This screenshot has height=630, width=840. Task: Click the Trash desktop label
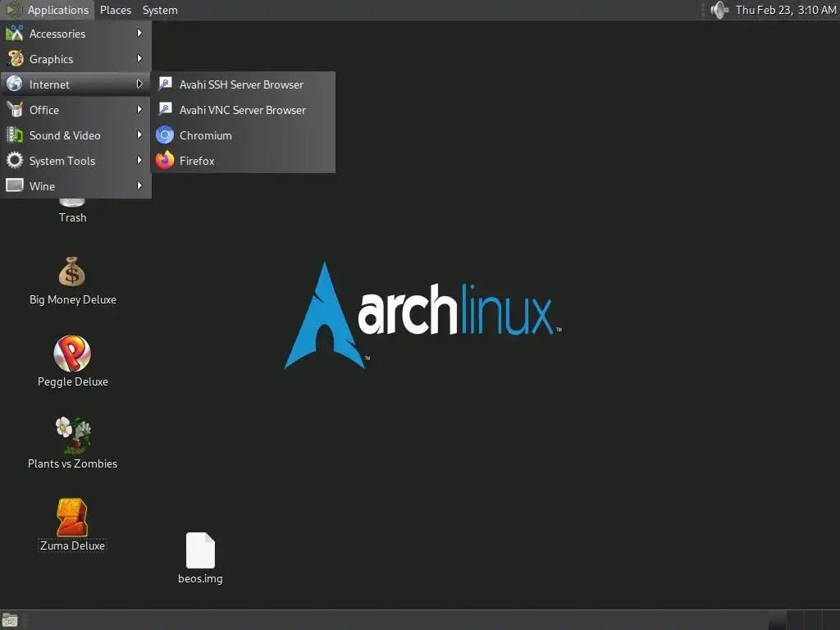73,217
